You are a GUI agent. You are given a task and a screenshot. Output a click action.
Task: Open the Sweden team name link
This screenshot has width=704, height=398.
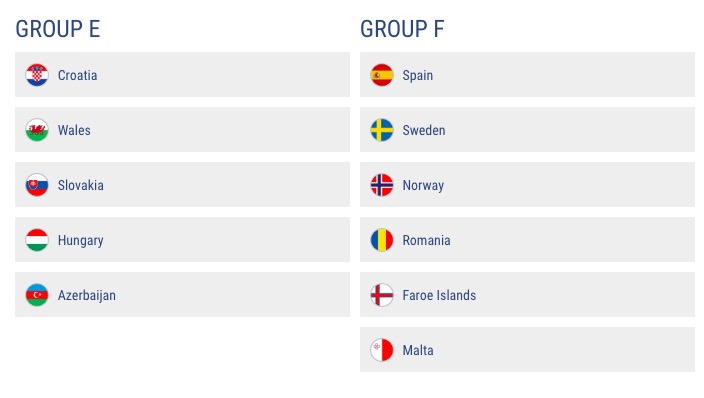(x=424, y=130)
